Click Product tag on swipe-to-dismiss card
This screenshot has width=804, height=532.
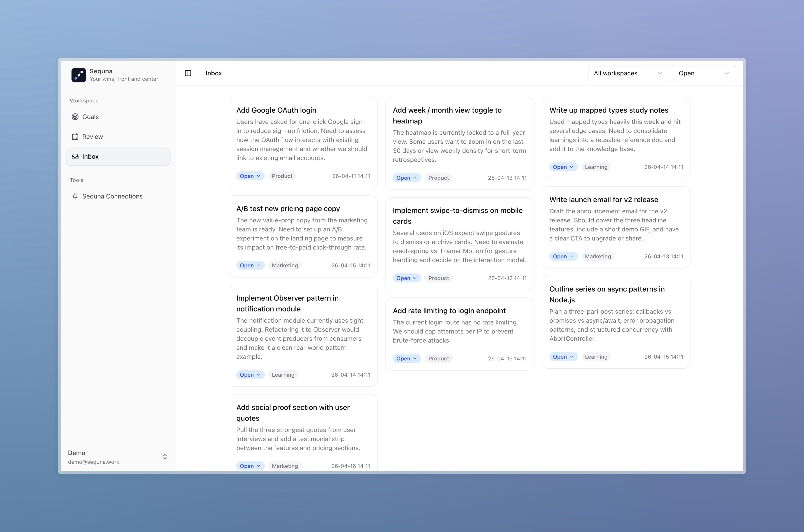tap(438, 278)
